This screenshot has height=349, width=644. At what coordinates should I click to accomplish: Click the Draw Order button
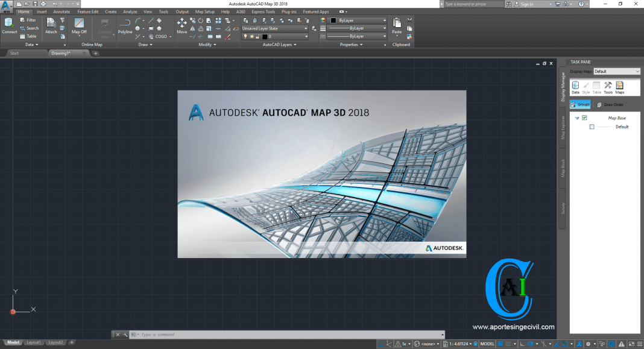[x=610, y=105]
